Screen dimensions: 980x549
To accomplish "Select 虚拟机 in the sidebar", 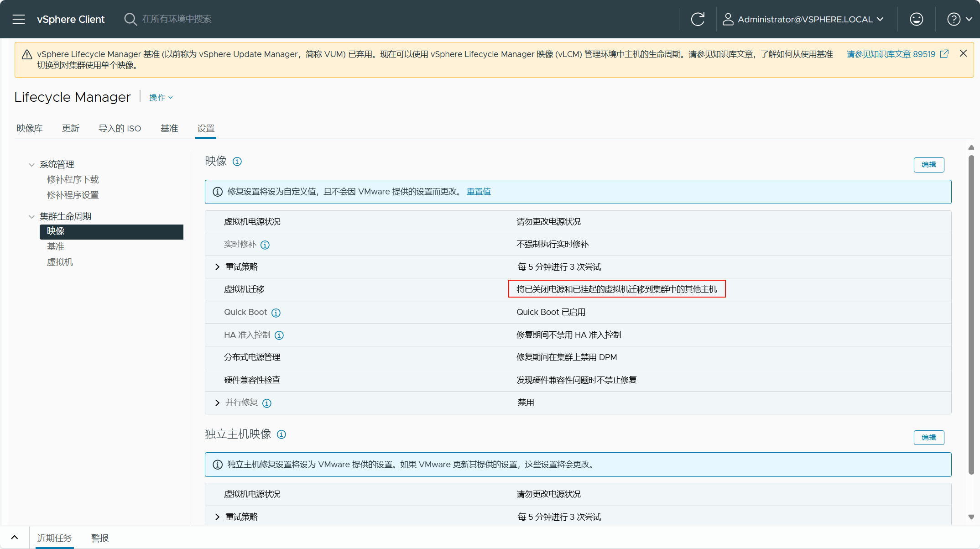I will (x=60, y=262).
